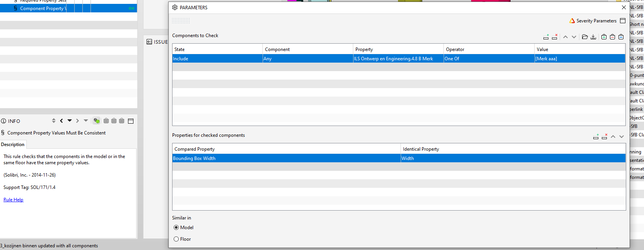The image size is (644, 250).
Task: Save filter with the download-tray icon
Action: (593, 37)
